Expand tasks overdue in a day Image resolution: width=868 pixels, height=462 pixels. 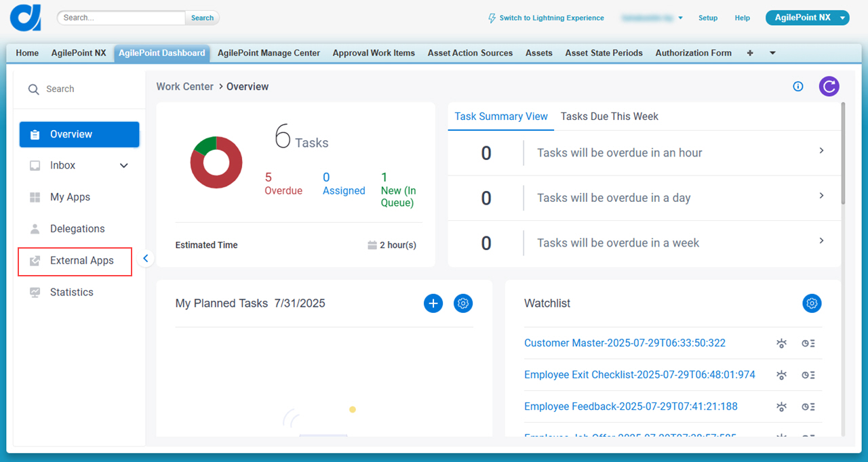tap(821, 196)
